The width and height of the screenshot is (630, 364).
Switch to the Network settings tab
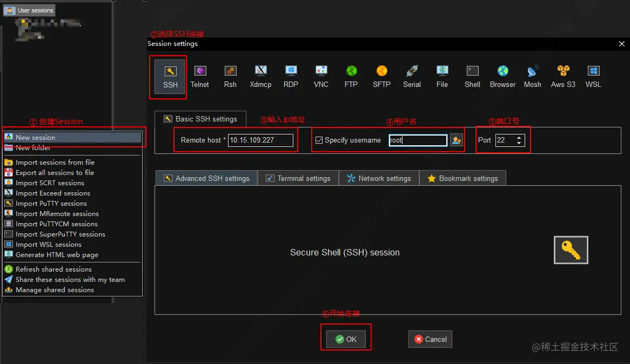(379, 178)
